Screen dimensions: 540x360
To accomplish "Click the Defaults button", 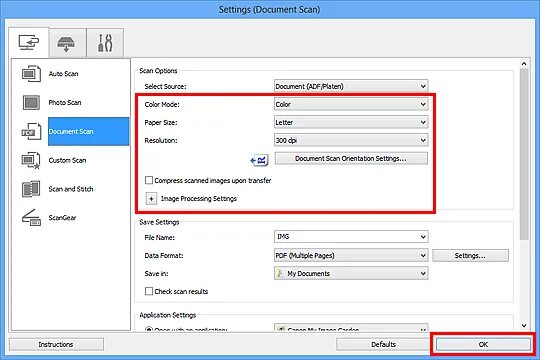I will coord(383,344).
